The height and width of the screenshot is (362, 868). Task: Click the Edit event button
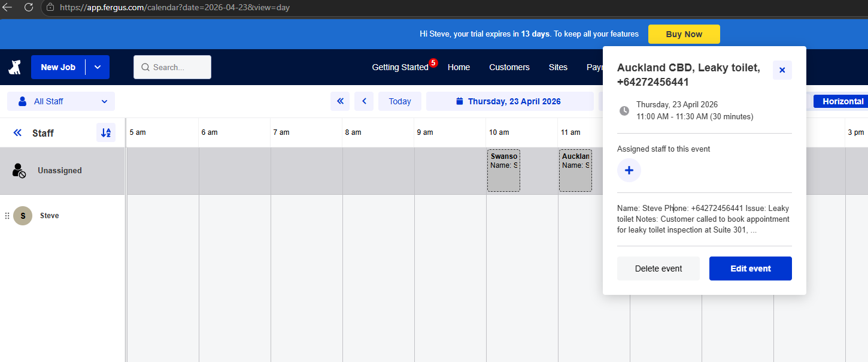pyautogui.click(x=750, y=269)
